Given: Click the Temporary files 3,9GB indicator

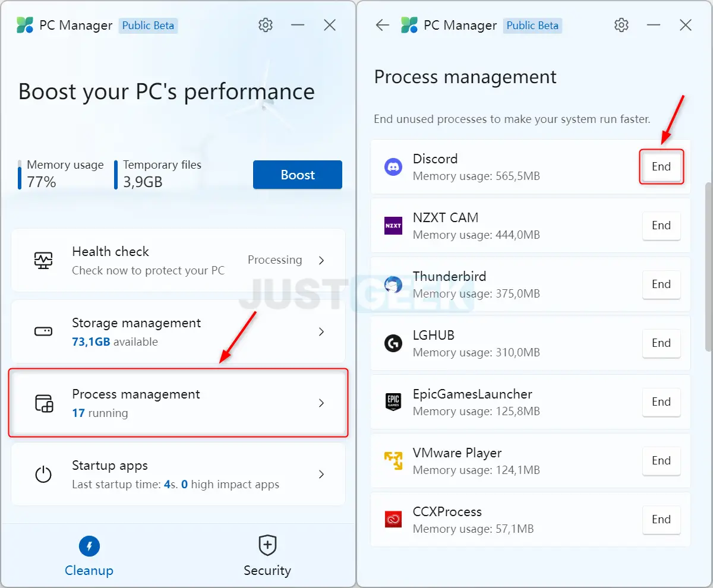Looking at the screenshot, I should pyautogui.click(x=158, y=174).
